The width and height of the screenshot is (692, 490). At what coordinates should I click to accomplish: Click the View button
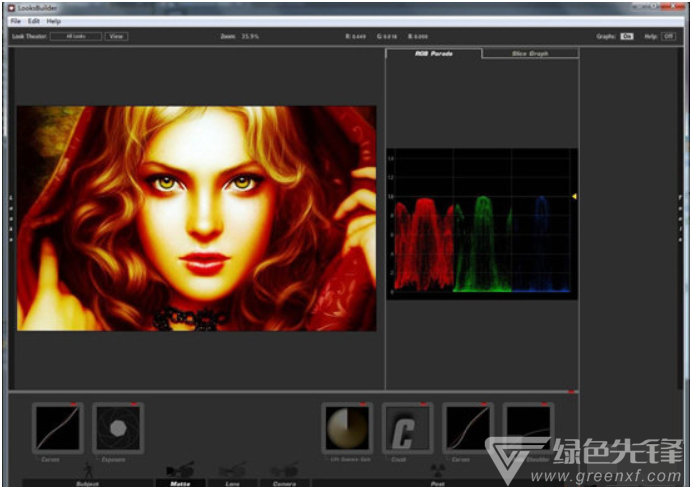(x=116, y=36)
